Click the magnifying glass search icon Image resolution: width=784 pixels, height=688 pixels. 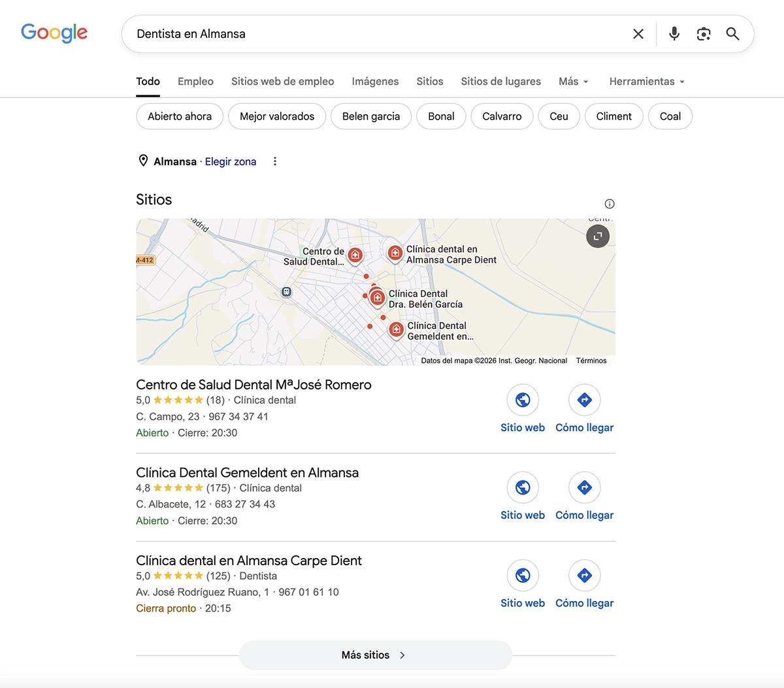pos(732,34)
